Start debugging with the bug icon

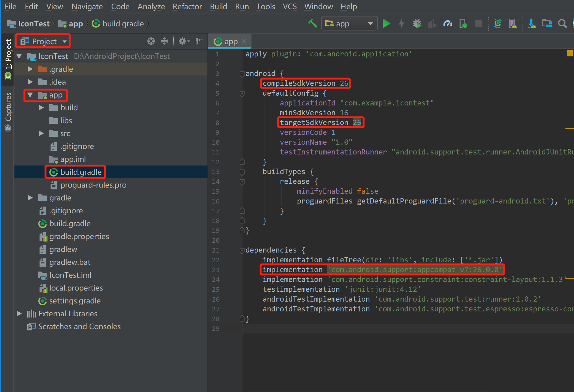click(417, 23)
